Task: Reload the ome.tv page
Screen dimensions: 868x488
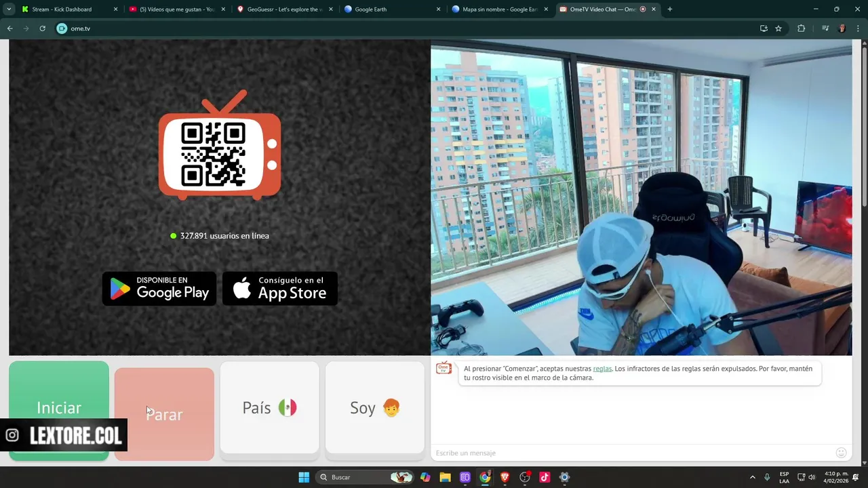Action: pyautogui.click(x=42, y=28)
